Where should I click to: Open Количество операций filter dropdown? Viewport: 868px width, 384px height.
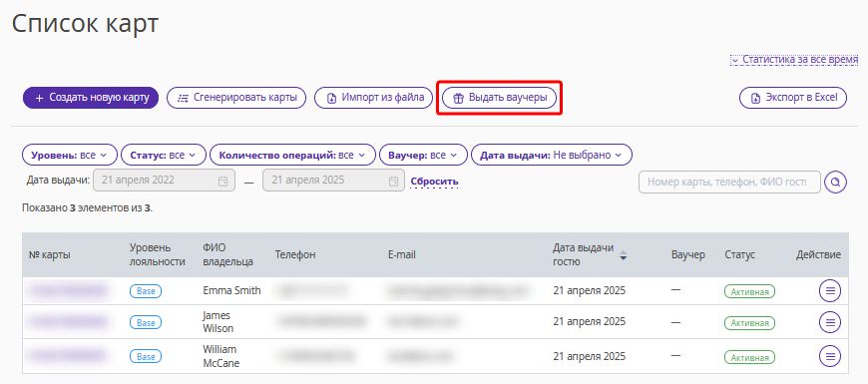(x=292, y=155)
